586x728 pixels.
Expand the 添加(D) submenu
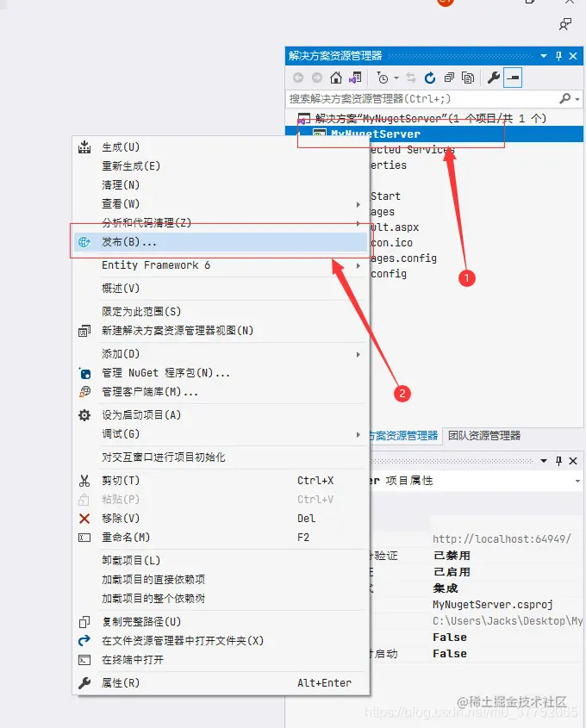click(x=221, y=354)
